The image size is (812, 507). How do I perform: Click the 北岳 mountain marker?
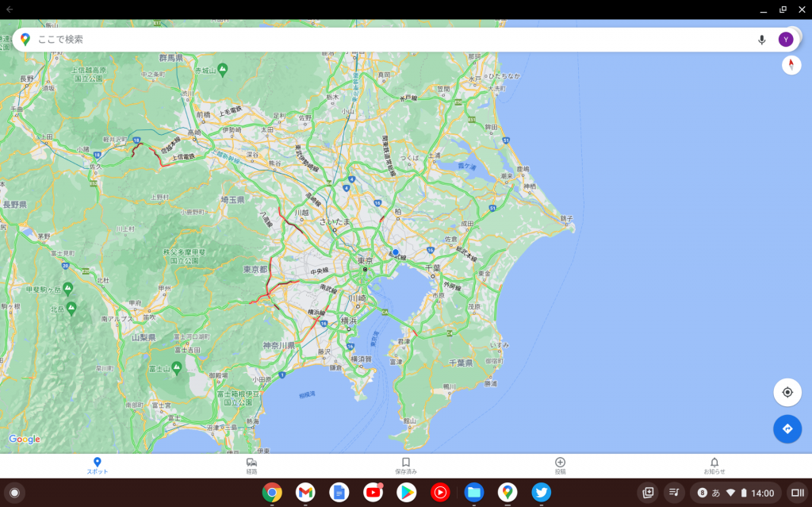tap(71, 309)
